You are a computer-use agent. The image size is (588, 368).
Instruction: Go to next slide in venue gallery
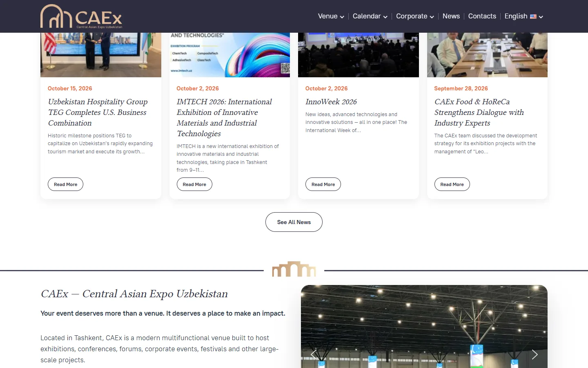[535, 355]
